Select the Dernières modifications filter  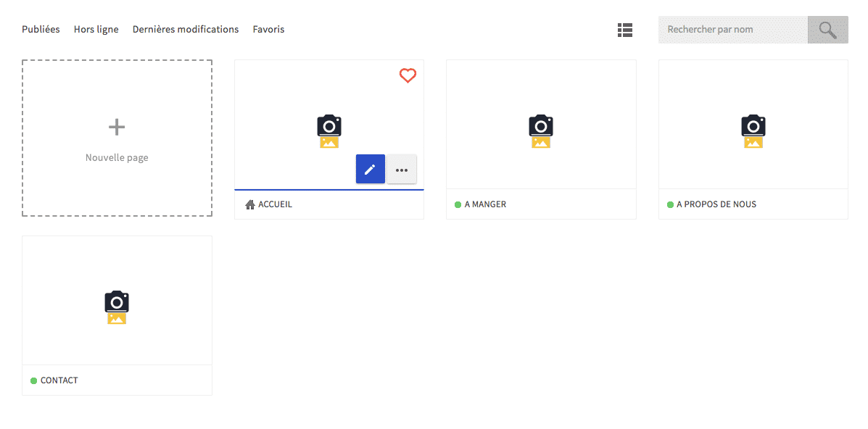coord(185,30)
